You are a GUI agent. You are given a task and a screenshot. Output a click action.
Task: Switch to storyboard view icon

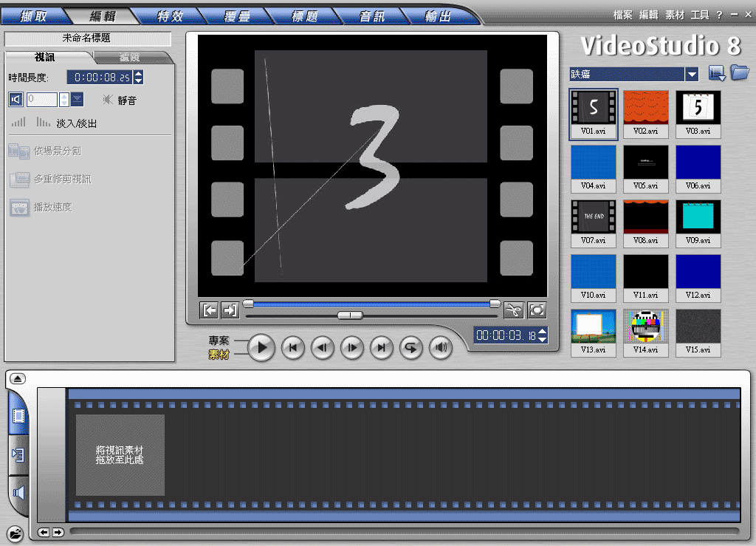click(18, 416)
